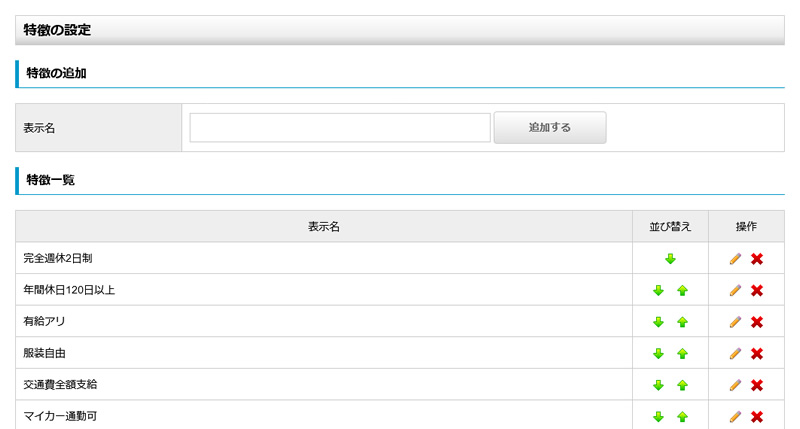Move 有給アリ down in the list
800x429 pixels.
(658, 322)
